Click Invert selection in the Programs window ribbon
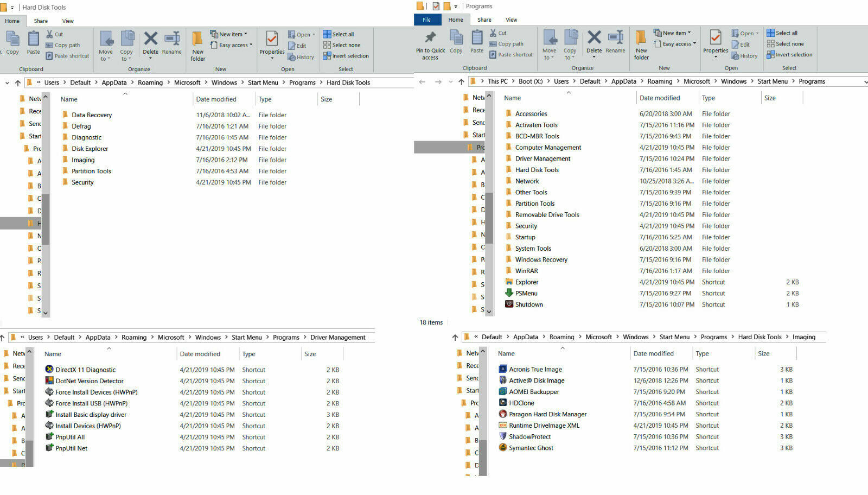Viewport: 868px width, 495px height. (790, 55)
